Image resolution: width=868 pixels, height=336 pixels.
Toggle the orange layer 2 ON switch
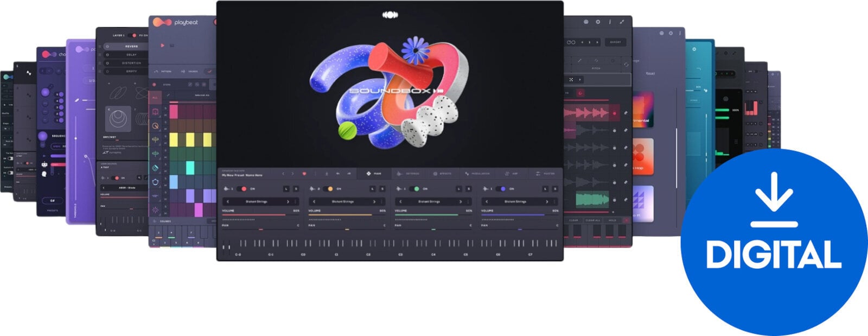coord(329,189)
